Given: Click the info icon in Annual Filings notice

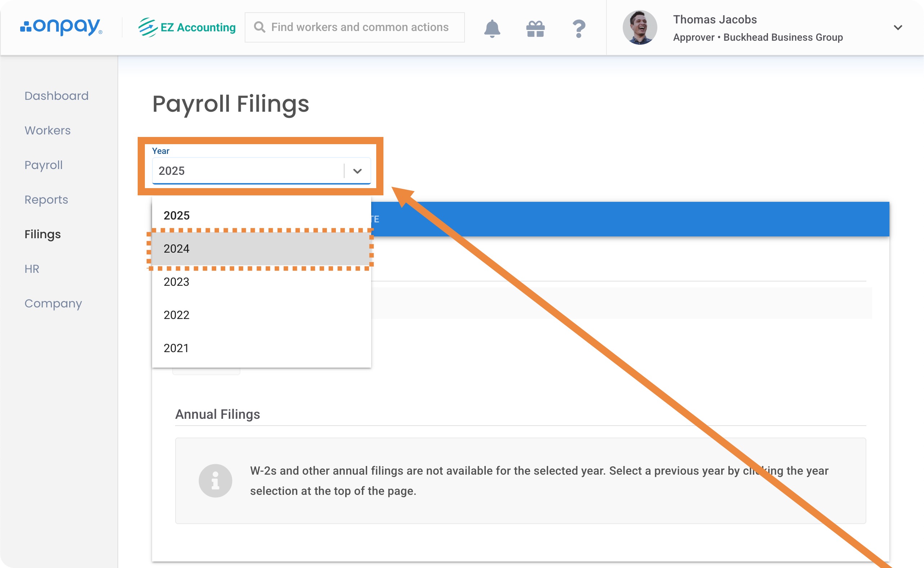Looking at the screenshot, I should coord(215,480).
